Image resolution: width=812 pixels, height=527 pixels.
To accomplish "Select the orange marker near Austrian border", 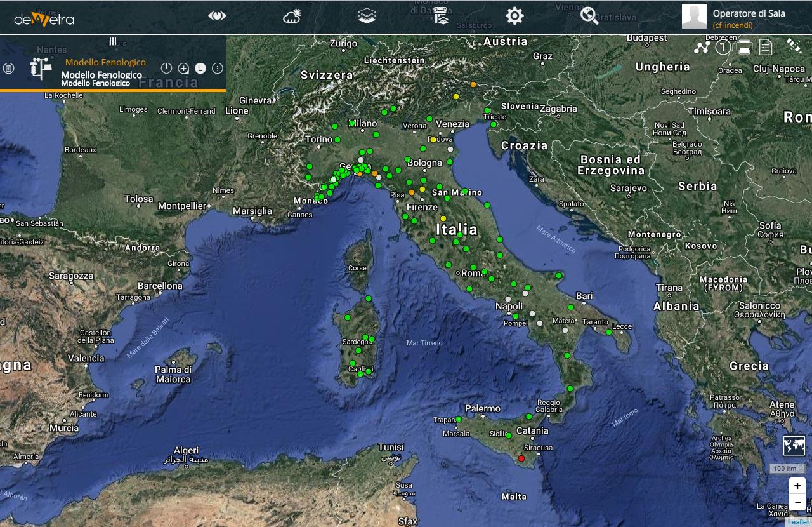I will click(473, 84).
